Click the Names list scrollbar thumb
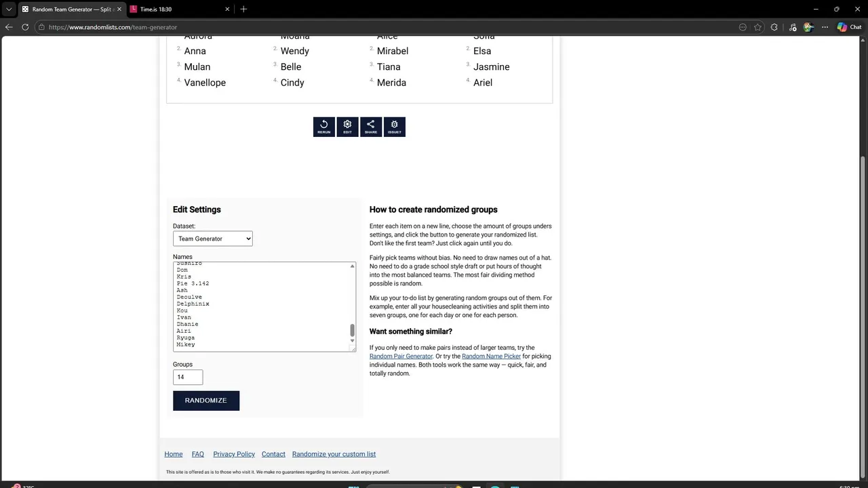The width and height of the screenshot is (868, 488). (352, 330)
